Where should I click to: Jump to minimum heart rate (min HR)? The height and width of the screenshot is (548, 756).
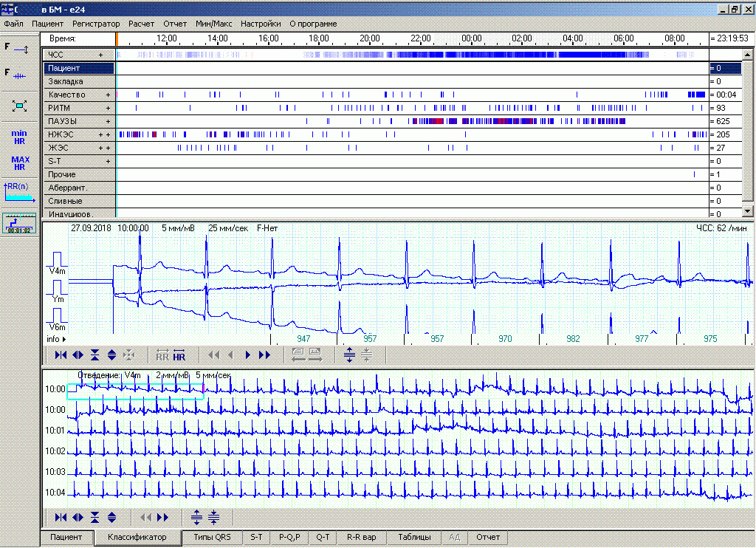tap(19, 137)
